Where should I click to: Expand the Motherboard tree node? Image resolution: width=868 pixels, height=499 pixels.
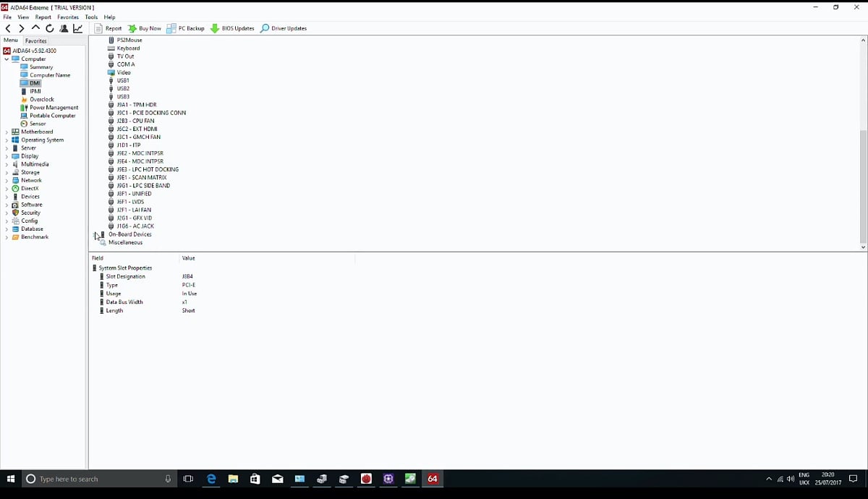point(7,131)
